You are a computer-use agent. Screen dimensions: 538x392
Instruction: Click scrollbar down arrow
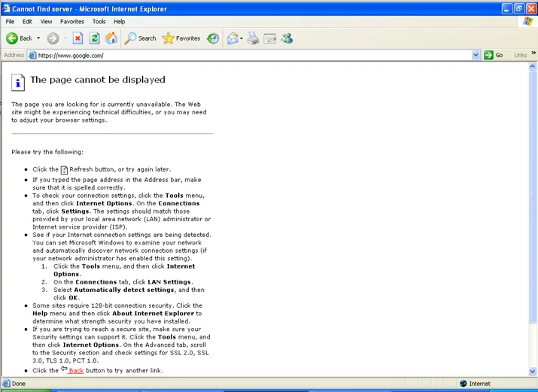533,371
